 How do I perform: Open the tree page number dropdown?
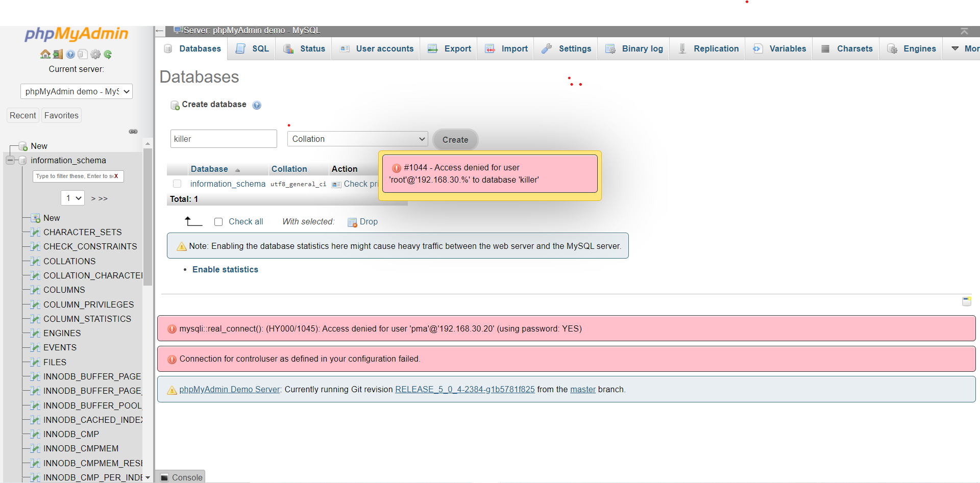point(72,198)
